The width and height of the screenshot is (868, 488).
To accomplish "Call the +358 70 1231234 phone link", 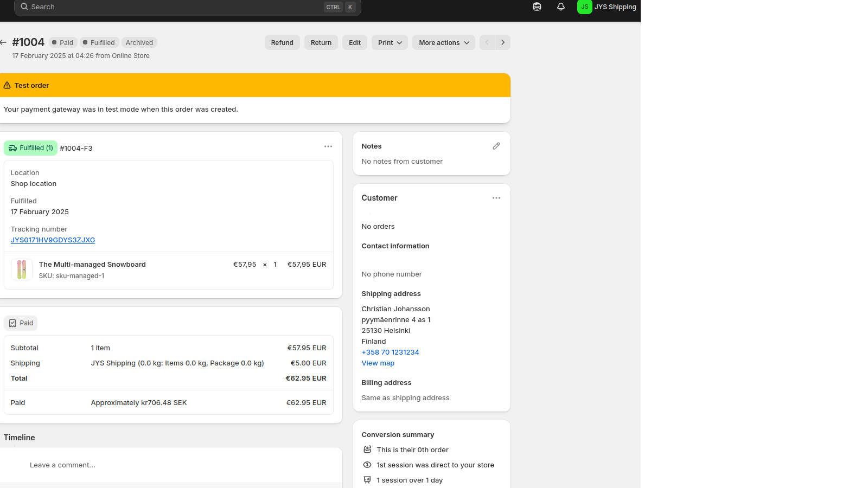I will [390, 352].
